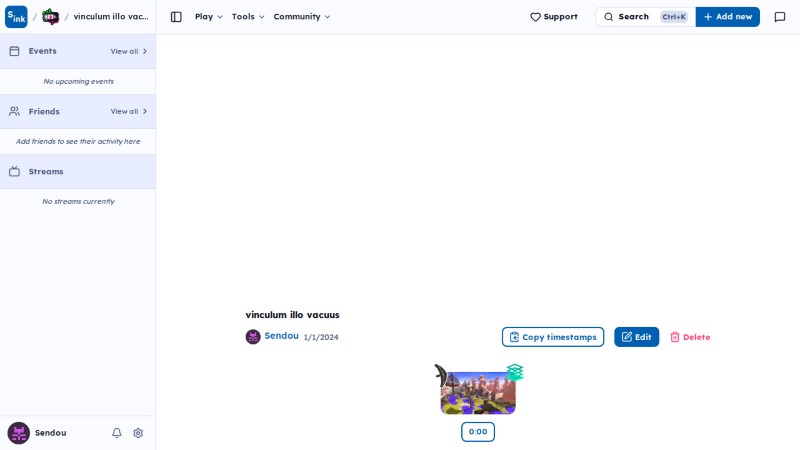Click the green mode icon on the match thumbnail
The height and width of the screenshot is (450, 800).
(515, 372)
